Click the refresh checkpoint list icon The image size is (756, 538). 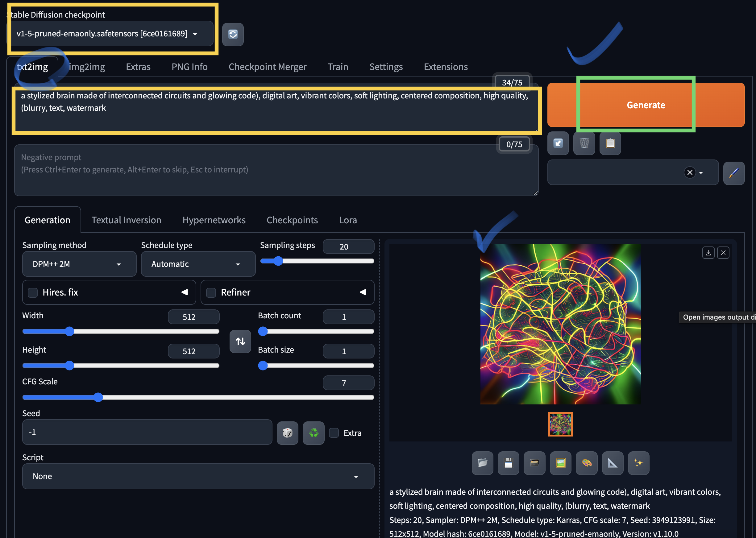point(233,35)
